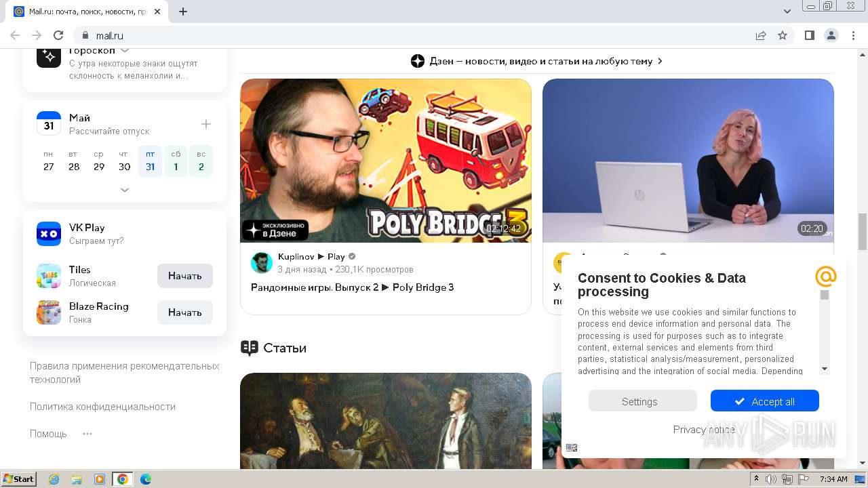
Task: Play the Poly Bridge 3 video
Action: point(386,161)
